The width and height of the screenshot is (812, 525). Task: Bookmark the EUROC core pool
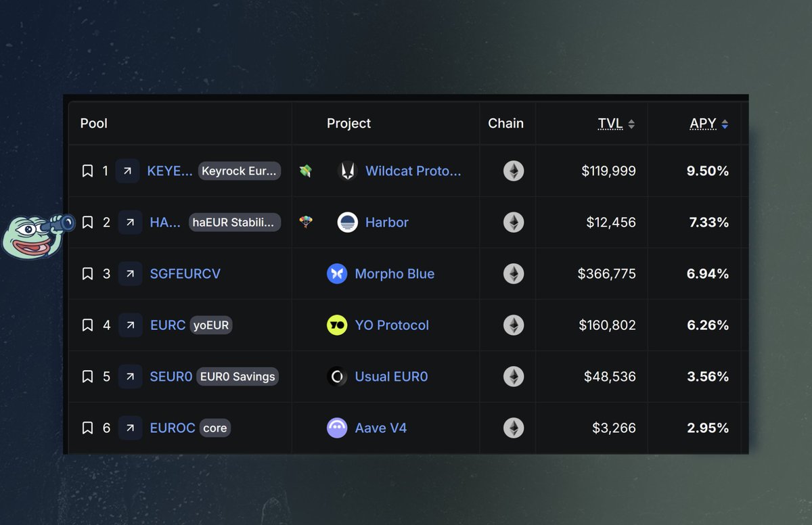pos(87,428)
